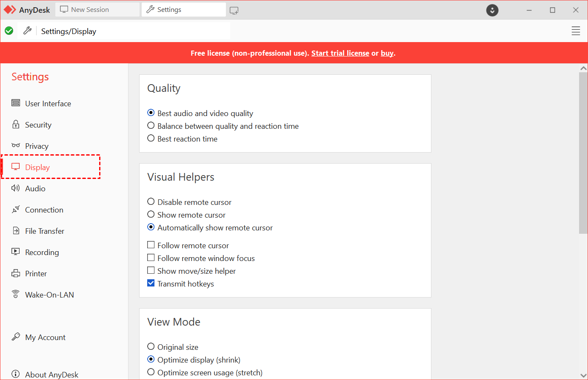This screenshot has height=380, width=588.
Task: Click the Settings heading in sidebar
Action: point(30,77)
